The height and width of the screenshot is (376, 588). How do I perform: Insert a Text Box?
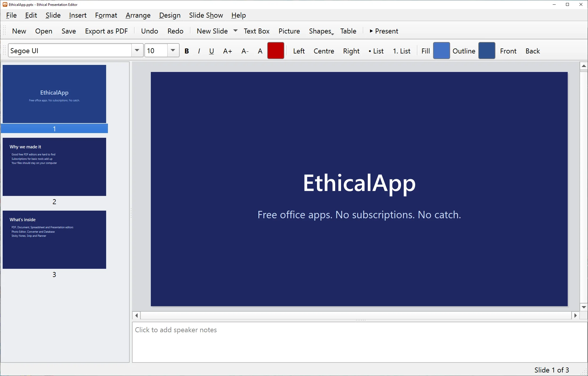[256, 31]
